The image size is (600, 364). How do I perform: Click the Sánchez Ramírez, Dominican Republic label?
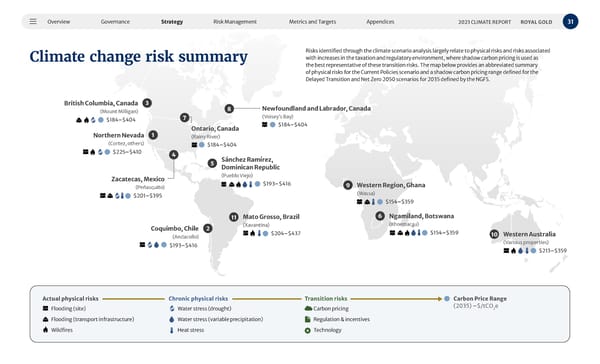tap(251, 163)
